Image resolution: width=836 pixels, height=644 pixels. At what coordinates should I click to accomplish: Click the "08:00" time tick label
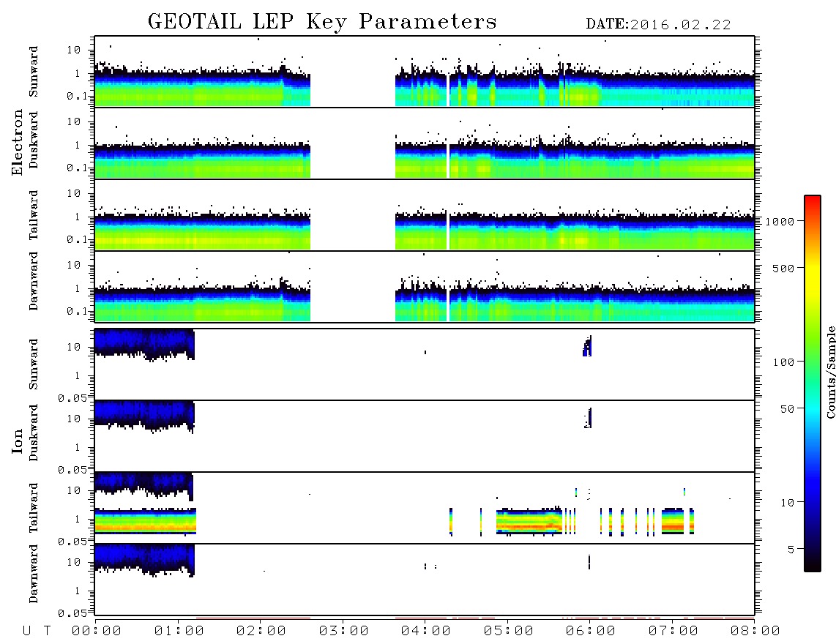(755, 632)
